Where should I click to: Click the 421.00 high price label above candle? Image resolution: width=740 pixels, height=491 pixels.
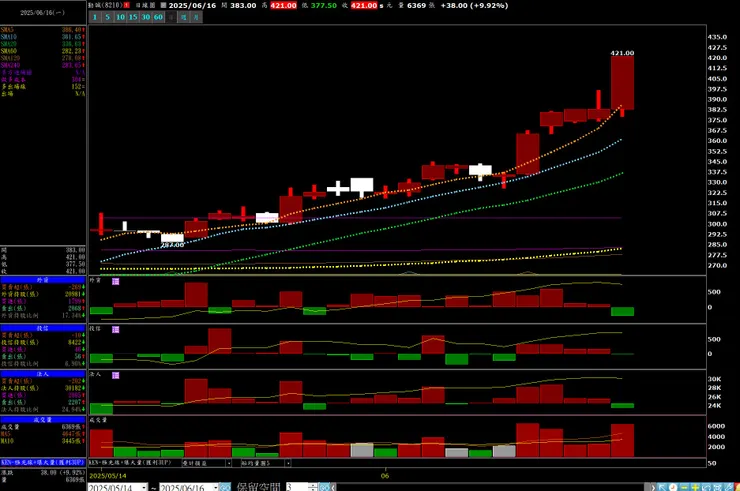pos(622,53)
